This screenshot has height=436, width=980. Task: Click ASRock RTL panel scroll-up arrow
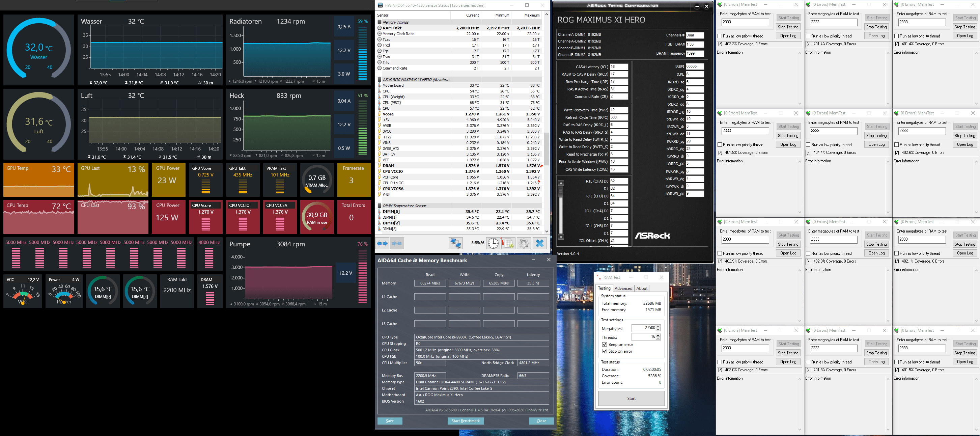(x=561, y=183)
